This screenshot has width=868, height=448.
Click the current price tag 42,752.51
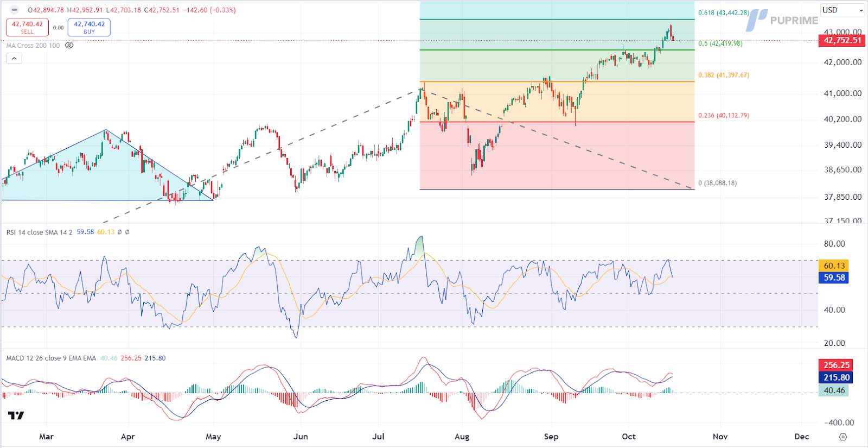842,40
